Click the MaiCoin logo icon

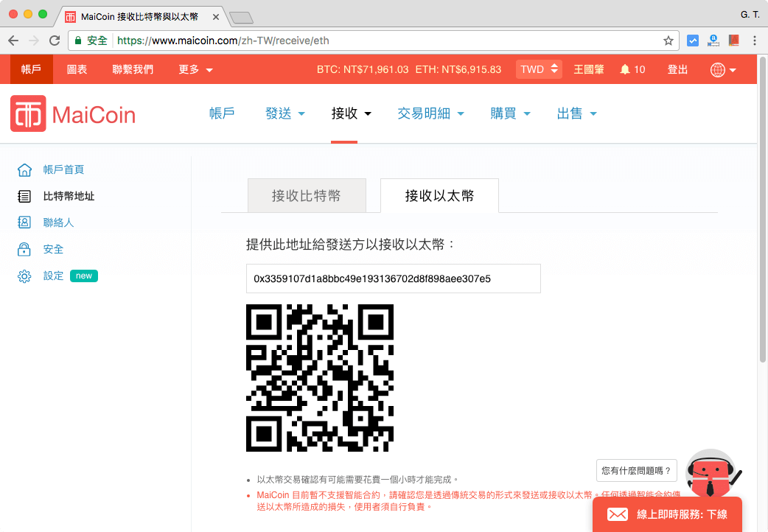[x=28, y=113]
